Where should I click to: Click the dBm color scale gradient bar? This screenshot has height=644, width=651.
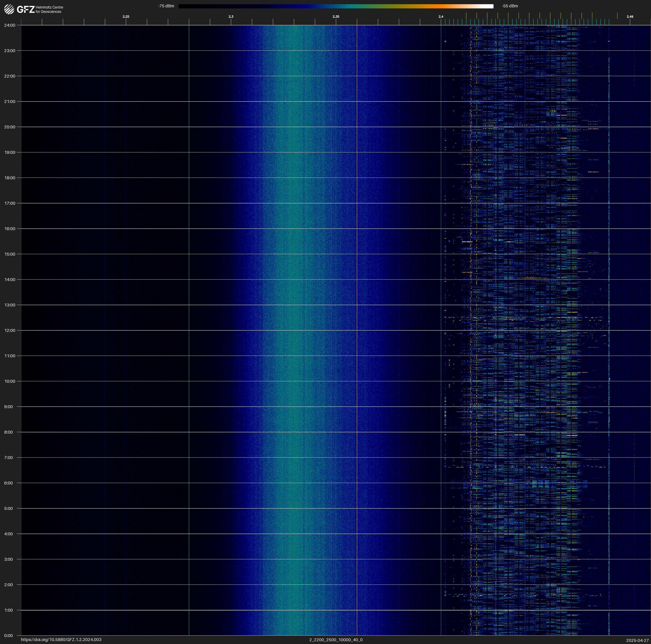point(336,6)
